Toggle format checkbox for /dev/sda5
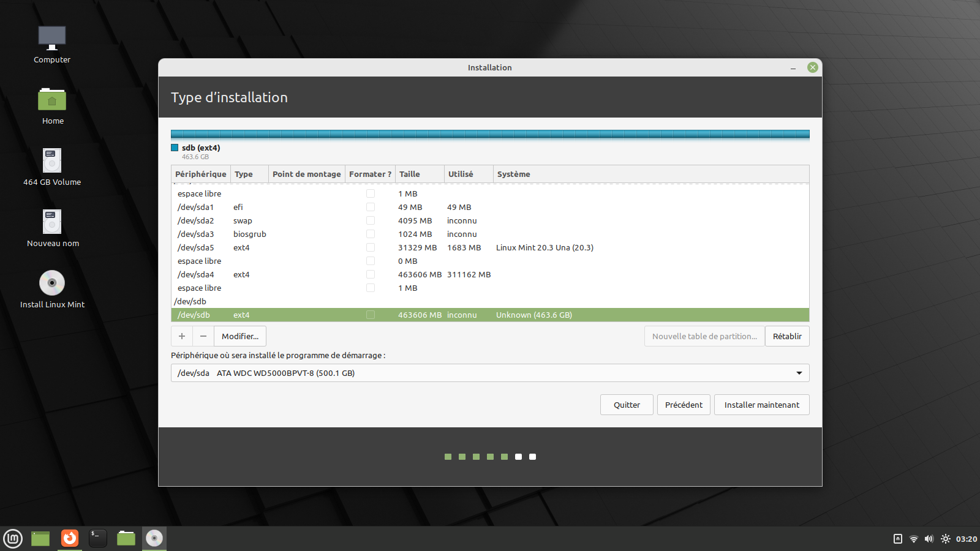 pos(371,247)
